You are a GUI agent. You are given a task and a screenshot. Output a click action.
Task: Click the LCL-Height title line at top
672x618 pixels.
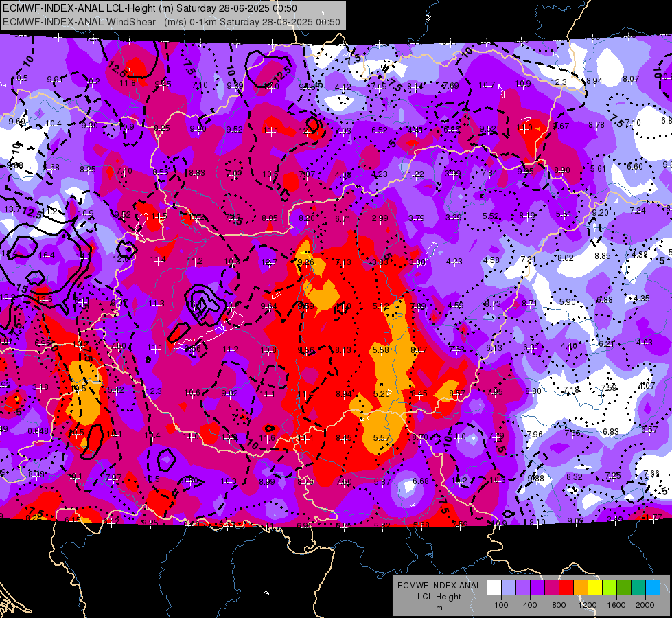(150, 8)
